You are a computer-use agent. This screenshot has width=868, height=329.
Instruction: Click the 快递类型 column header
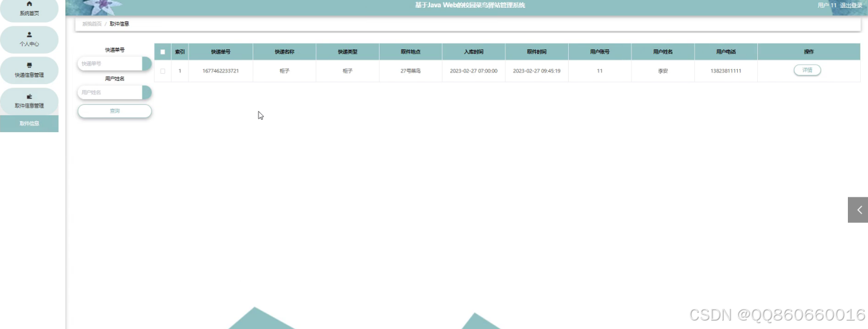click(x=347, y=52)
